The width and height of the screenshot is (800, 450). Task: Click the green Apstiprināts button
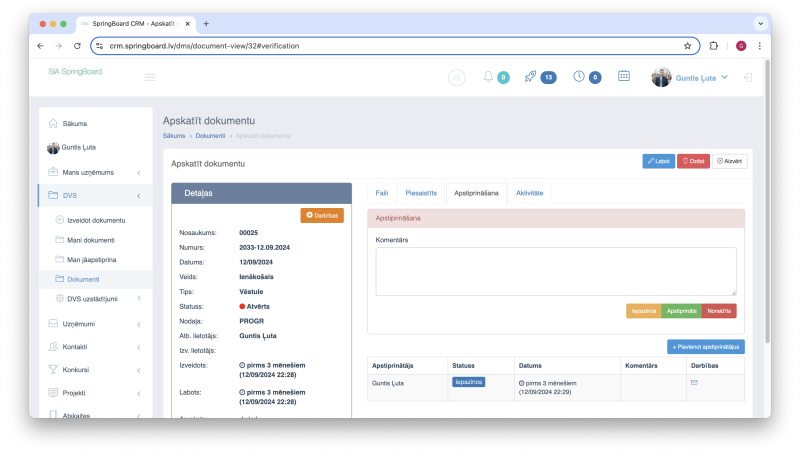(x=682, y=311)
